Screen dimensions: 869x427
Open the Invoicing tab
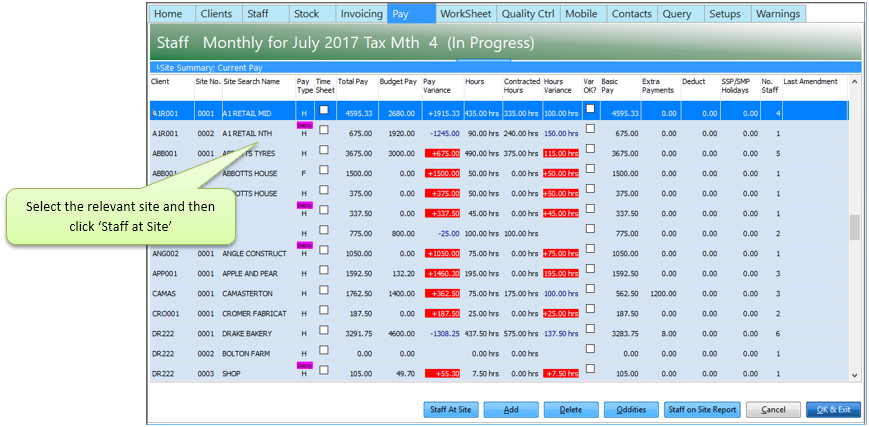tap(361, 14)
